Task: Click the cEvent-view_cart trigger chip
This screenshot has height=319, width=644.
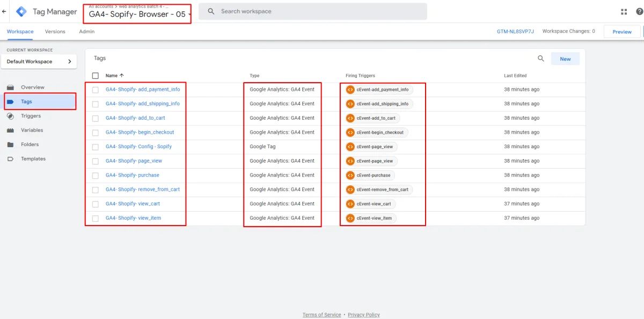Action: pyautogui.click(x=370, y=204)
